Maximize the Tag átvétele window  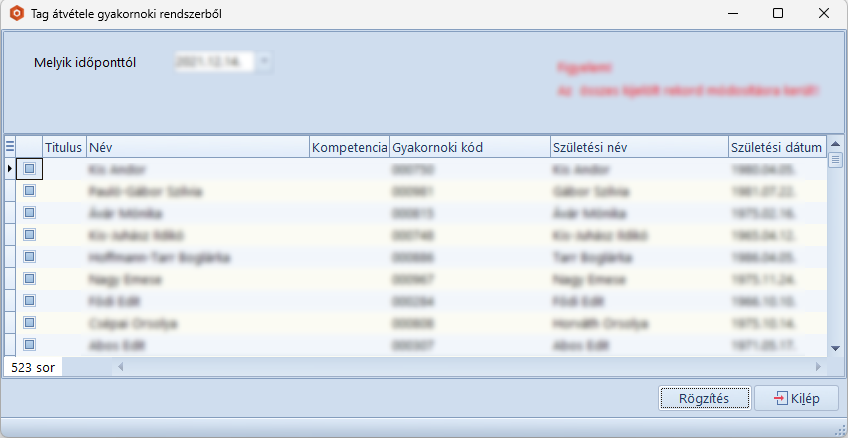[x=777, y=14]
